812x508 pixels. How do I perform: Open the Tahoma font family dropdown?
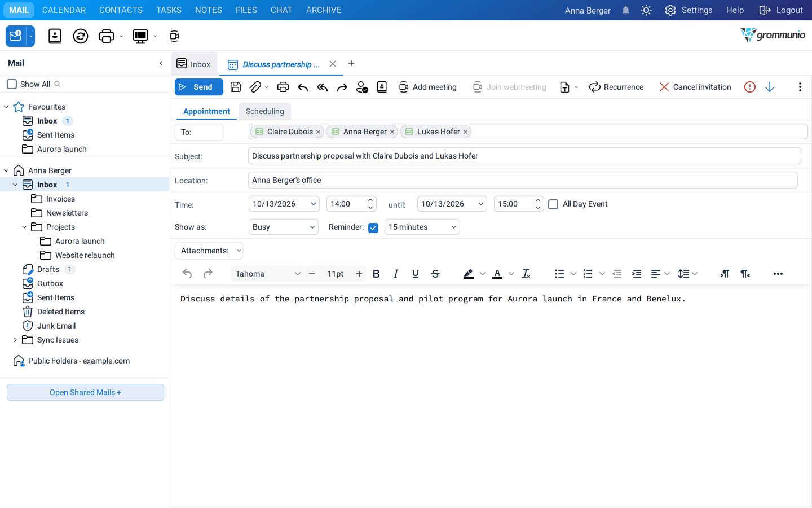pyautogui.click(x=268, y=274)
